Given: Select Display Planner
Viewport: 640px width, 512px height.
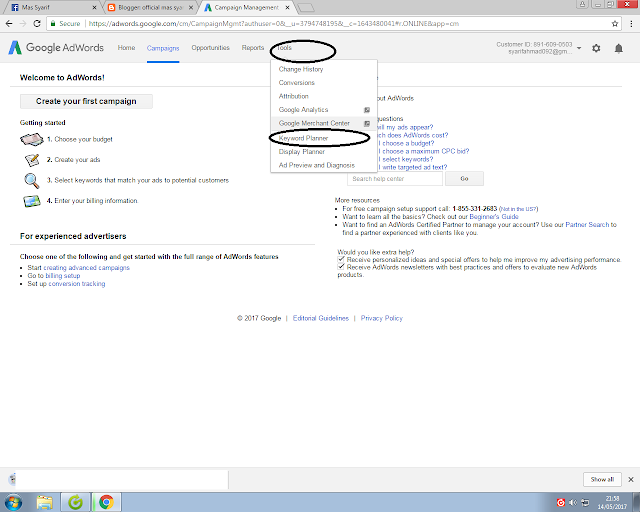Looking at the screenshot, I should click(324, 152).
